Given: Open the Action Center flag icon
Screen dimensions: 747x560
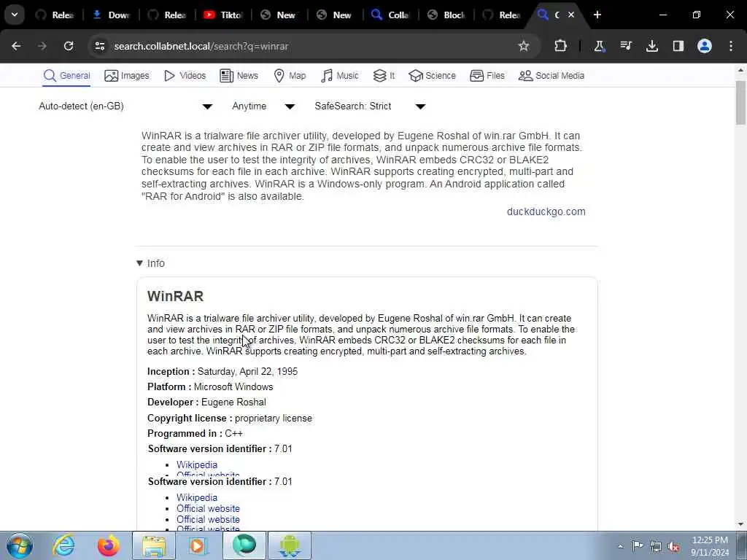Looking at the screenshot, I should pyautogui.click(x=638, y=546).
